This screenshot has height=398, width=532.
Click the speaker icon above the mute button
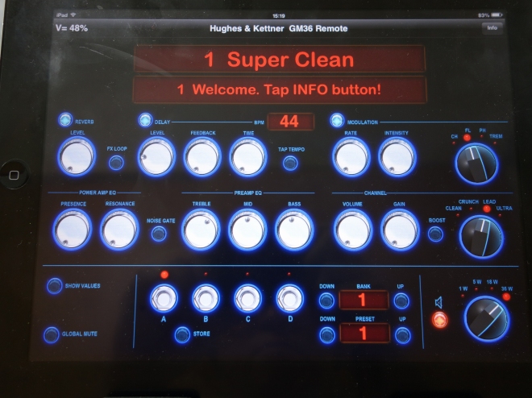point(438,302)
